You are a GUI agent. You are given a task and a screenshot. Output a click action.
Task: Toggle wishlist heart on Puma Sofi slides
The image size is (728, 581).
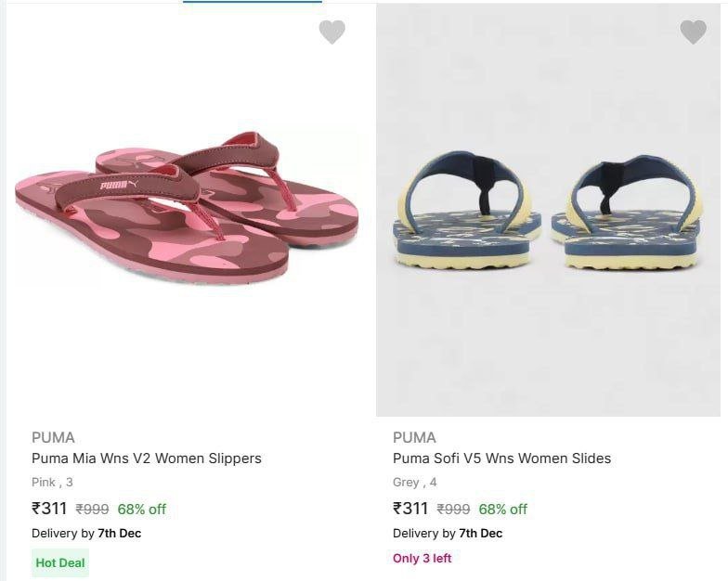coord(693,32)
